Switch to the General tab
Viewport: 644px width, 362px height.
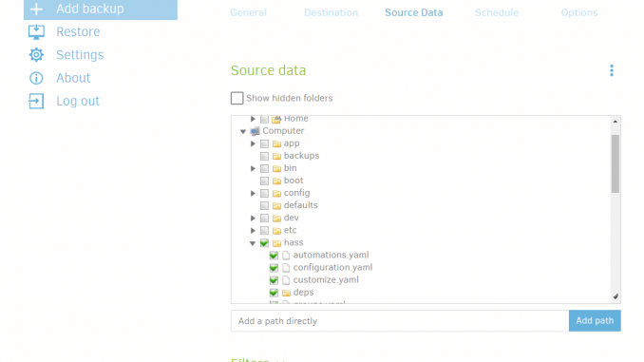click(x=249, y=12)
